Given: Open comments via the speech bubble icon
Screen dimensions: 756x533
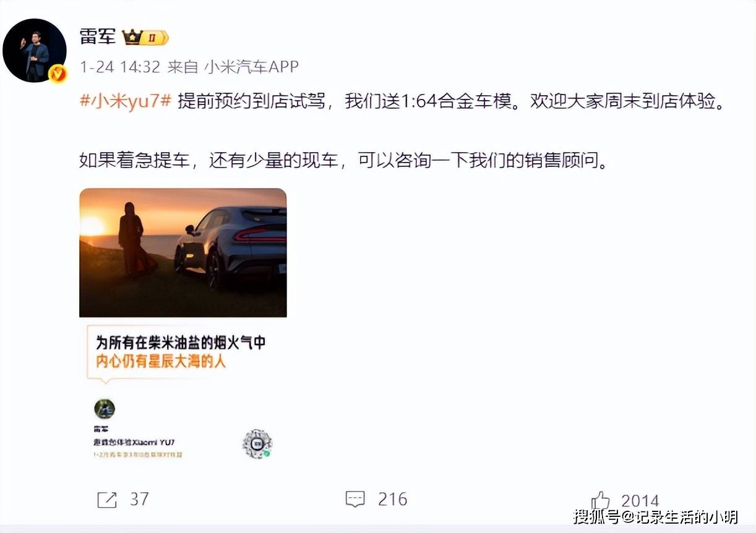Looking at the screenshot, I should coord(354,500).
